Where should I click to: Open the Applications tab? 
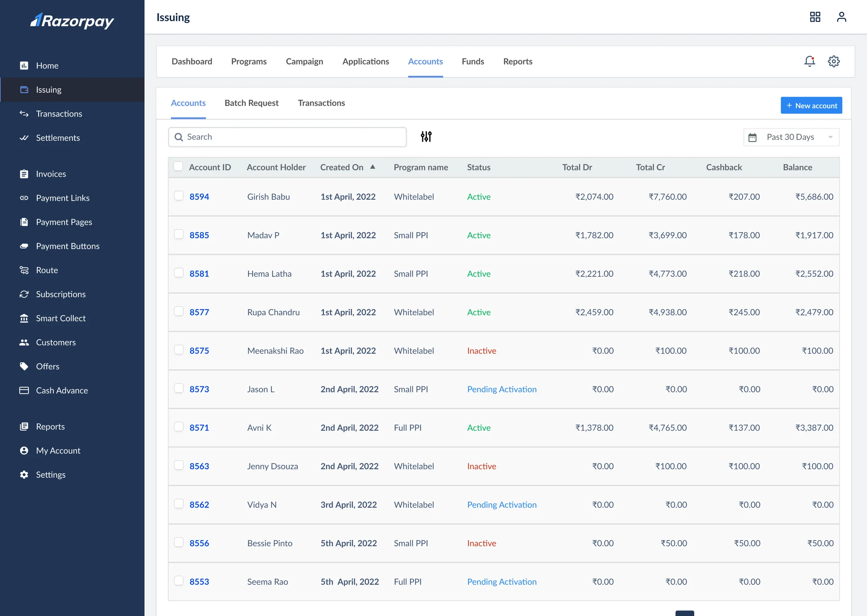[366, 61]
